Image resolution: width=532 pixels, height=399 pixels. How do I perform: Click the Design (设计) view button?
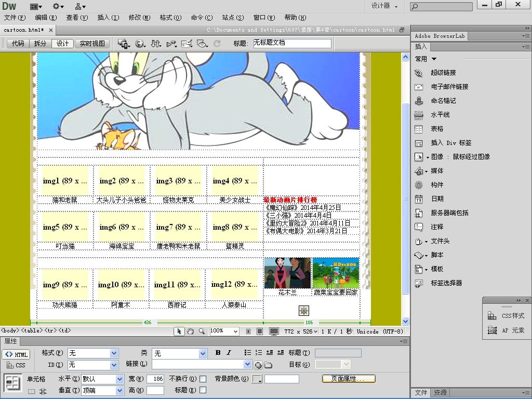(62, 44)
